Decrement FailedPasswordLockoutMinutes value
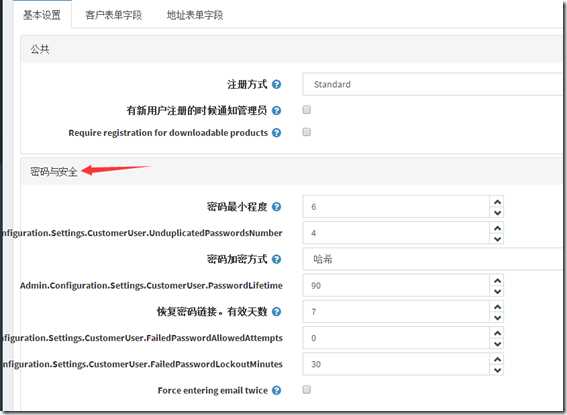 point(497,370)
